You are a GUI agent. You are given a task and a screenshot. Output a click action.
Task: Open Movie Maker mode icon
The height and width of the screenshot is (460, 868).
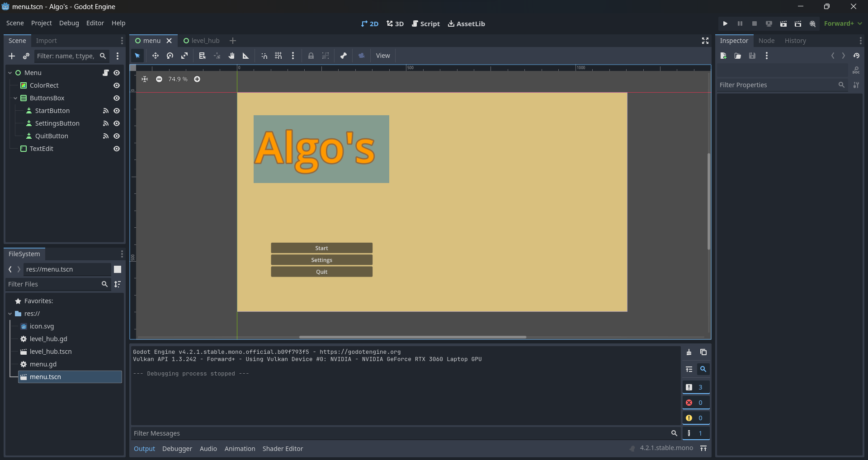click(812, 23)
